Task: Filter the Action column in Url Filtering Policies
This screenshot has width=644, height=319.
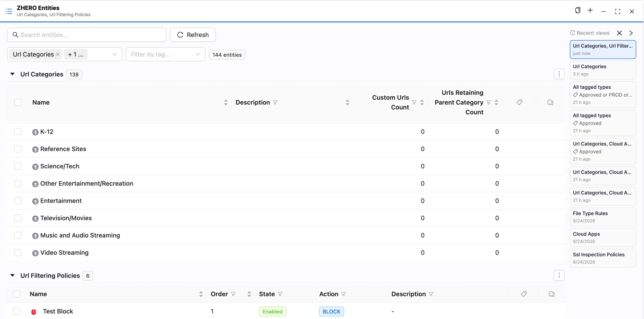Action: point(344,294)
